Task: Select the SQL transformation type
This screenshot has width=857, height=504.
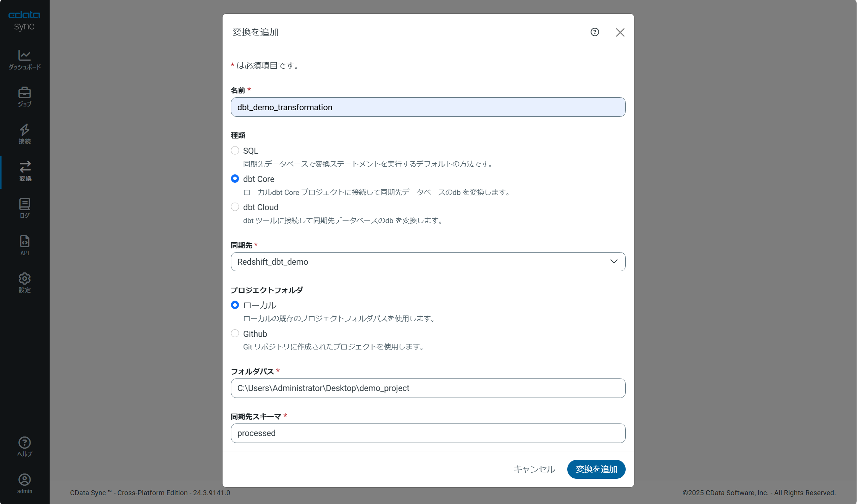Action: (235, 150)
